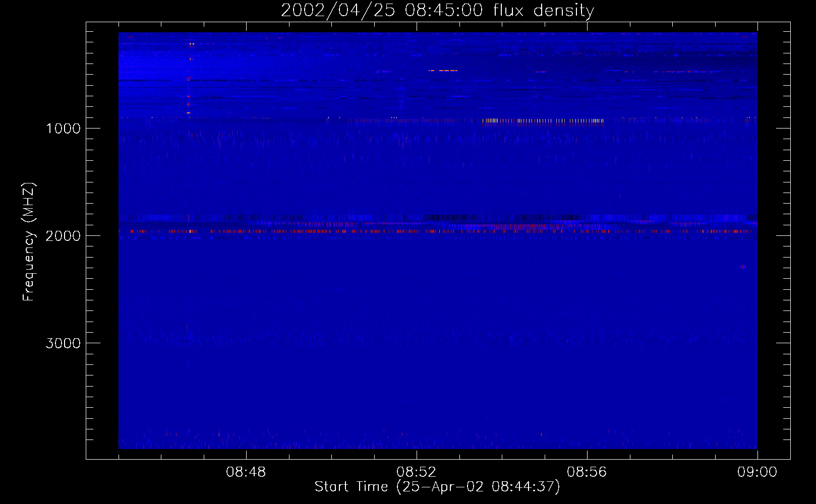
Task: Click the 1000 frequency tick label
Action: click(63, 129)
